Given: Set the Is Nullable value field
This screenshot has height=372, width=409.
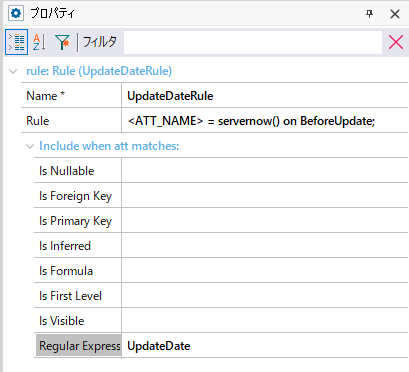Looking at the screenshot, I should tap(265, 171).
